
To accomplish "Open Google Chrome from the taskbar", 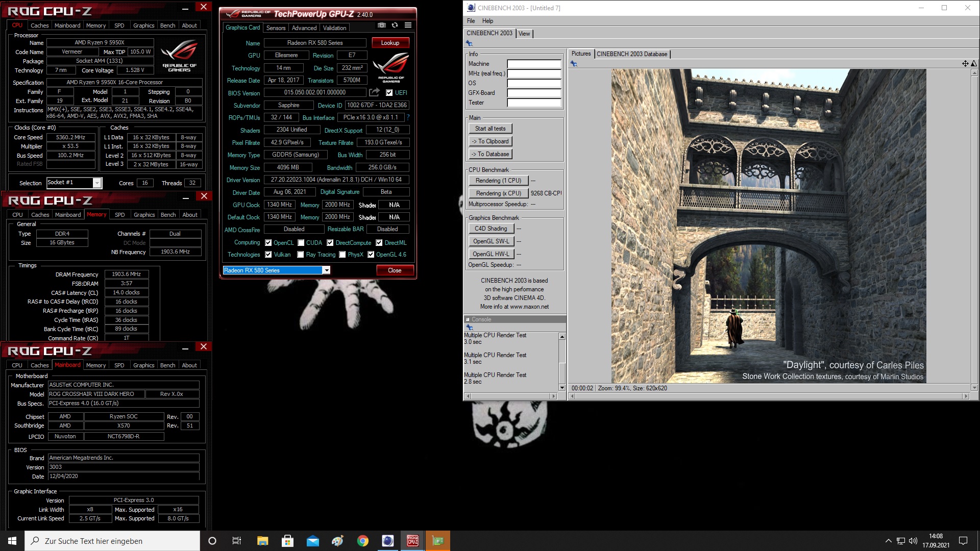I will tap(362, 541).
